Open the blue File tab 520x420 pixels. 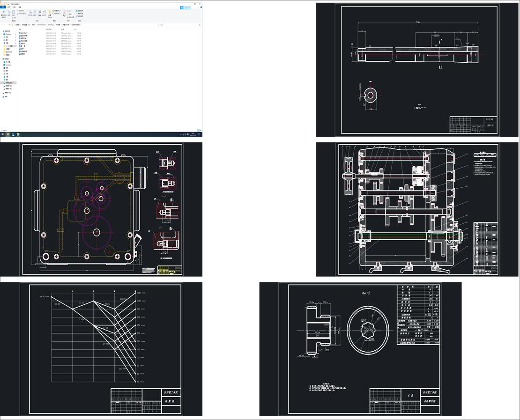pos(3,7)
